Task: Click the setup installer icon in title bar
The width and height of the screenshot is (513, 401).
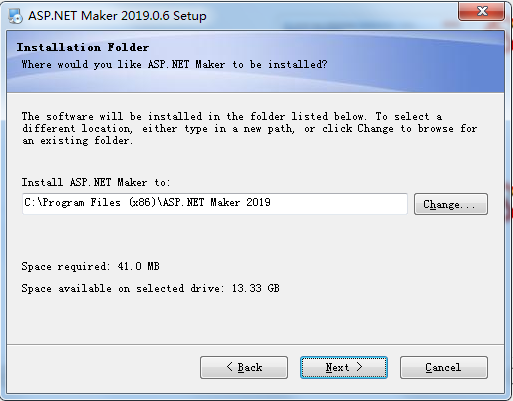Action: 15,16
